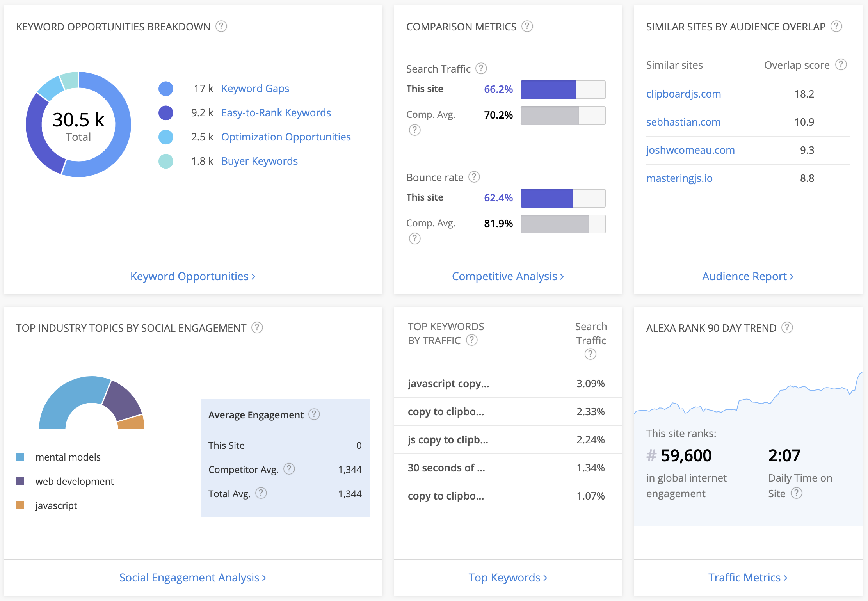Visit the clipboardjs.com similar site link
Viewport: 868px width, 601px height.
[x=683, y=94]
